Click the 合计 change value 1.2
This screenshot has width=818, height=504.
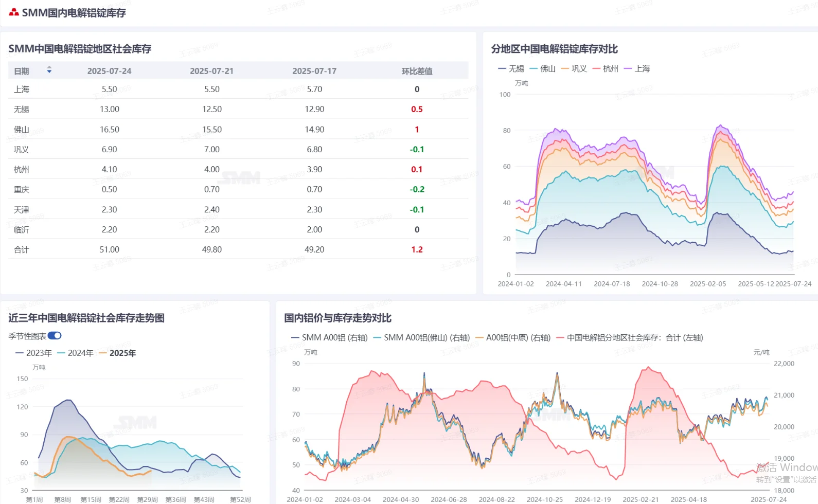[417, 249]
